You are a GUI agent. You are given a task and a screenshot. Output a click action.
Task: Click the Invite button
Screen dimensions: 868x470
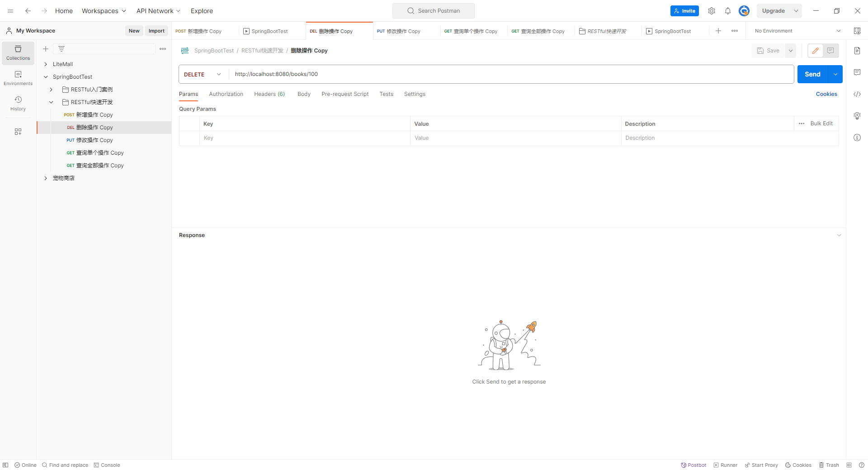click(684, 11)
